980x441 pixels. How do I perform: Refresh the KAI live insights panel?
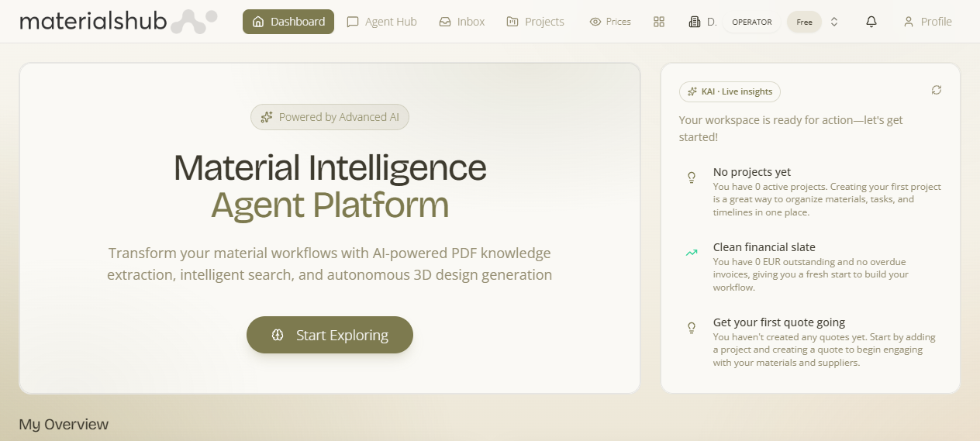pos(937,91)
